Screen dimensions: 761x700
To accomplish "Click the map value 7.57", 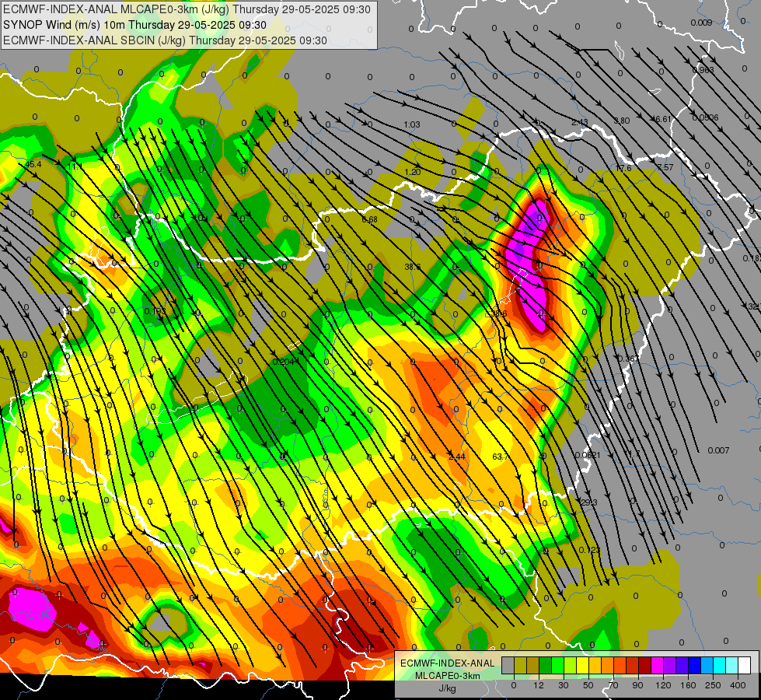I will [665, 167].
